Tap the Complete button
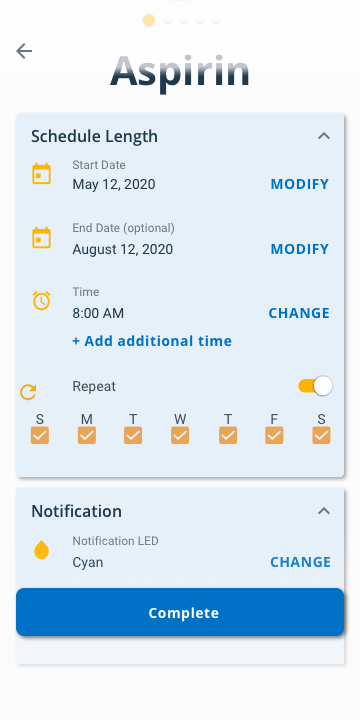The height and width of the screenshot is (720, 360). tap(180, 612)
